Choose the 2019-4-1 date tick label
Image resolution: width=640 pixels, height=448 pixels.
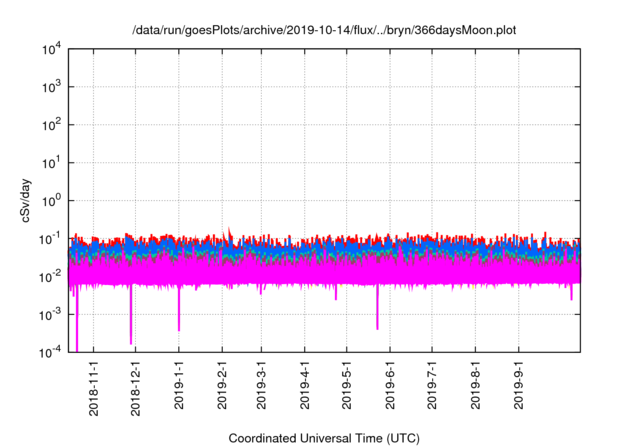[304, 389]
